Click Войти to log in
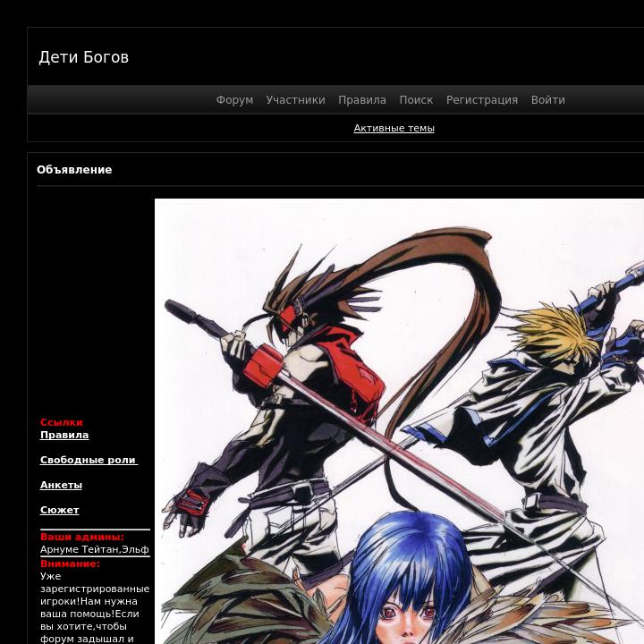The height and width of the screenshot is (644, 644). [548, 100]
